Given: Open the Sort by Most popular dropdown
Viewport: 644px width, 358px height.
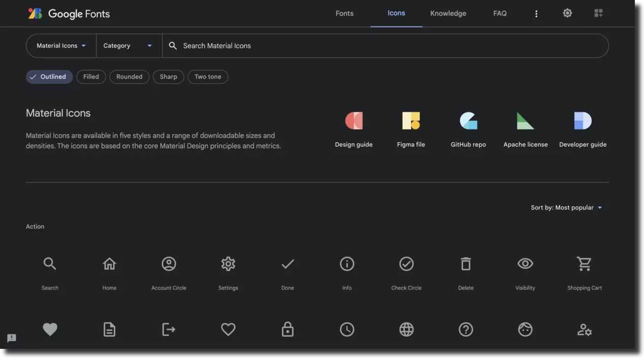Looking at the screenshot, I should pos(566,207).
